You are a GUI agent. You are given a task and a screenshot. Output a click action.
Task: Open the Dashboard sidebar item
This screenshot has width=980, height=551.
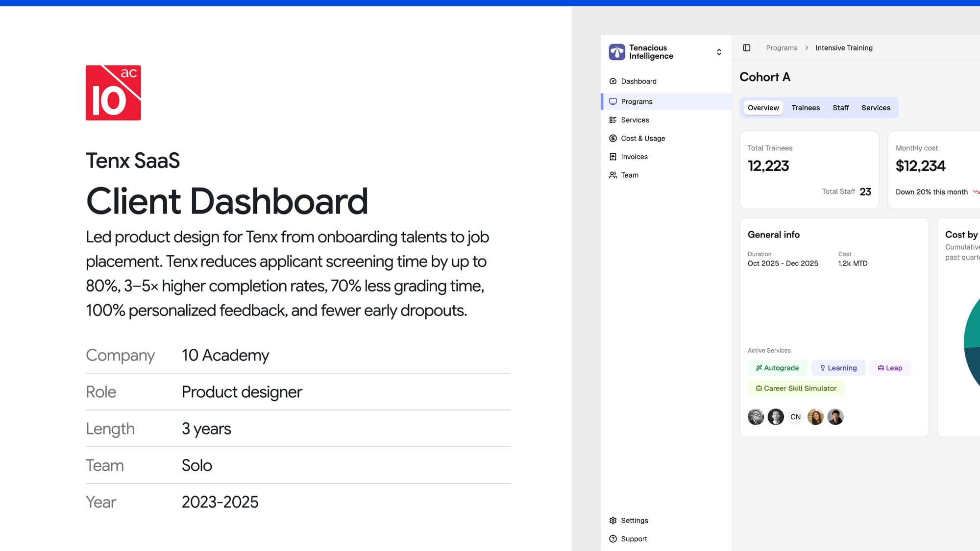(x=666, y=81)
